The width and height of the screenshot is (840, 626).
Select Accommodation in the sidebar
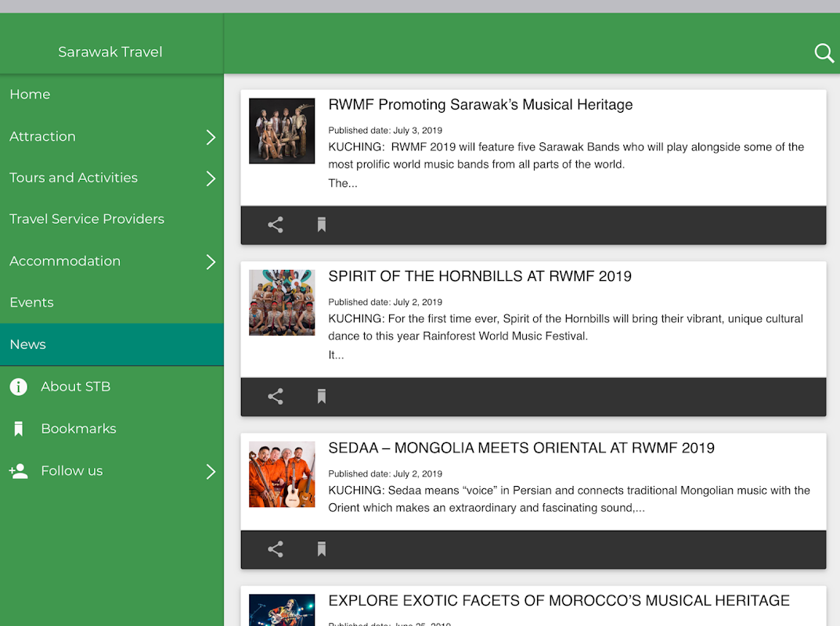click(x=111, y=261)
